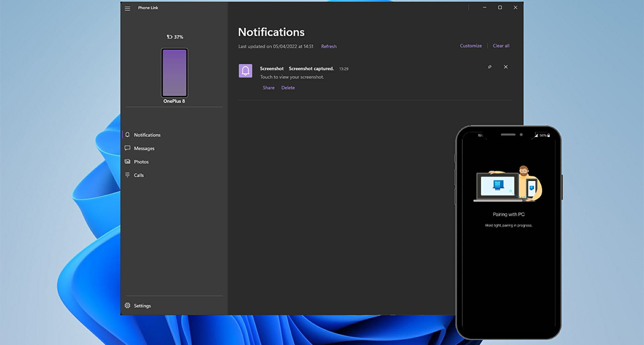Click the phone battery 37% indicator
Image resolution: width=644 pixels, height=345 pixels.
point(175,37)
